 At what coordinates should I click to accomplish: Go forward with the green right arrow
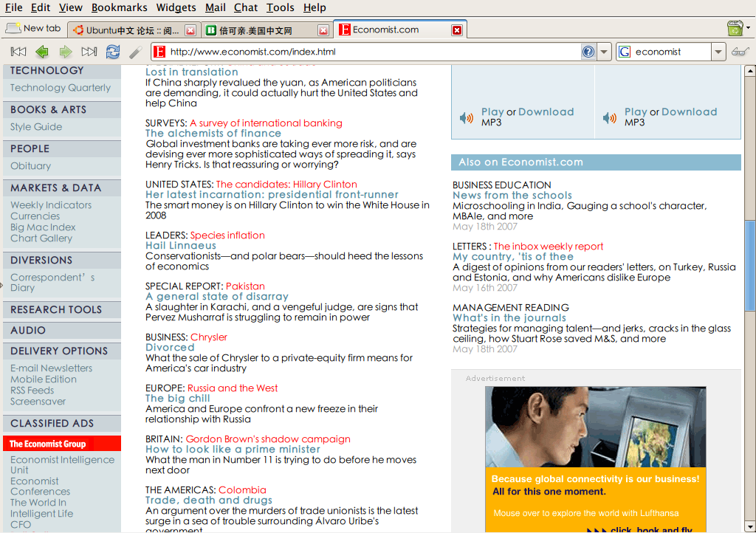pos(66,52)
